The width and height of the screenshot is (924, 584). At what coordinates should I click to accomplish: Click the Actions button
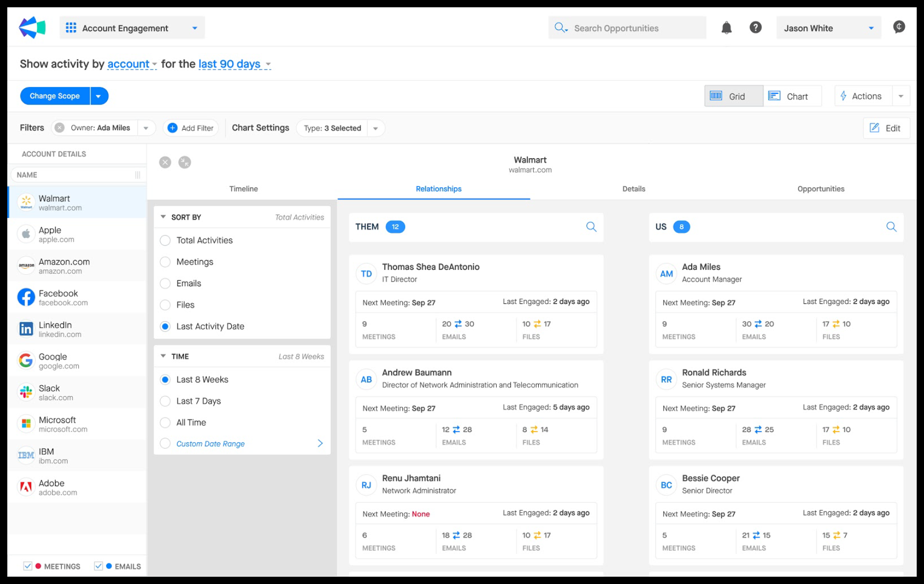[x=863, y=96]
